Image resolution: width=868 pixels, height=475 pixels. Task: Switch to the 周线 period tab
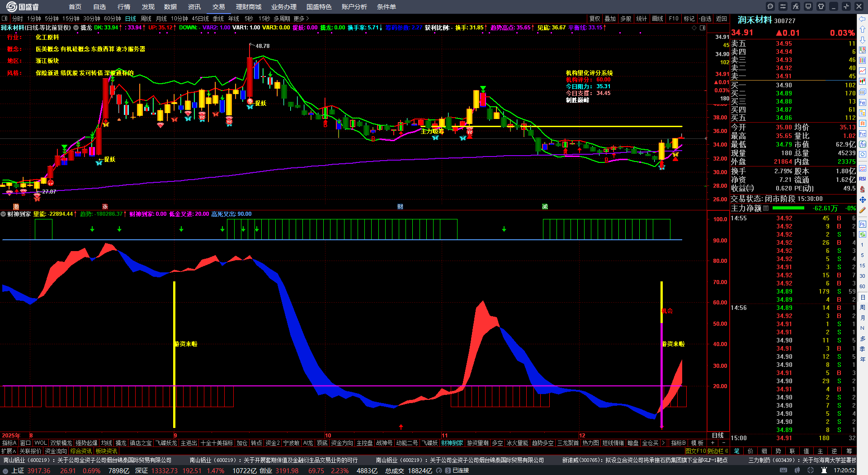click(146, 19)
